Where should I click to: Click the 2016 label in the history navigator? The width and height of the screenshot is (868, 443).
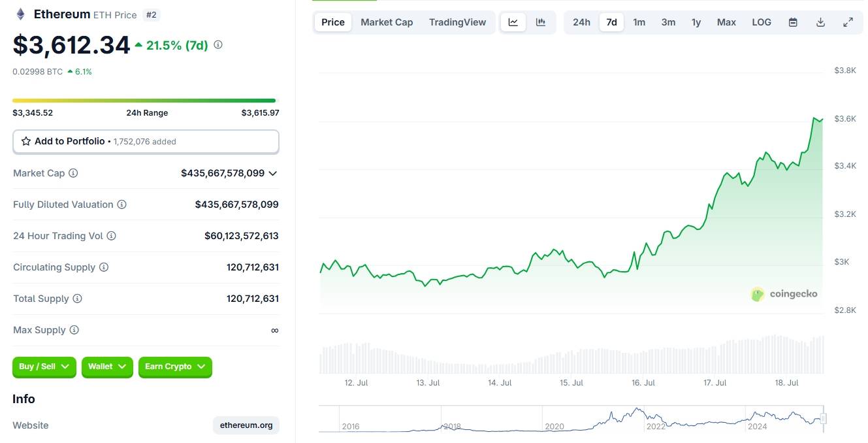pyautogui.click(x=351, y=426)
